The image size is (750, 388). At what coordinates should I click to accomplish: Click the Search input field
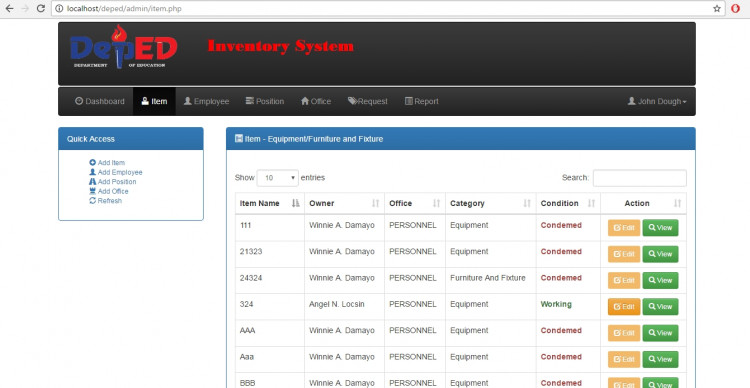click(640, 178)
